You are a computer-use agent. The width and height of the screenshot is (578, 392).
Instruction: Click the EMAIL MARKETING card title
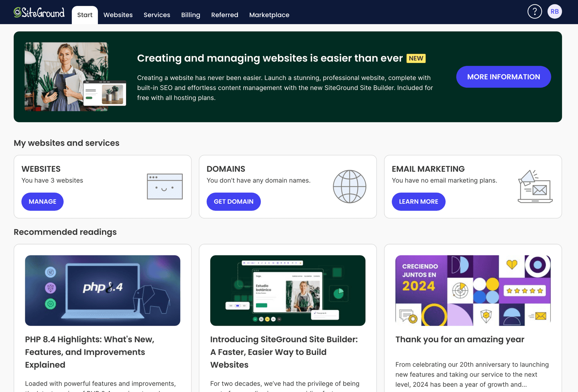pos(428,169)
